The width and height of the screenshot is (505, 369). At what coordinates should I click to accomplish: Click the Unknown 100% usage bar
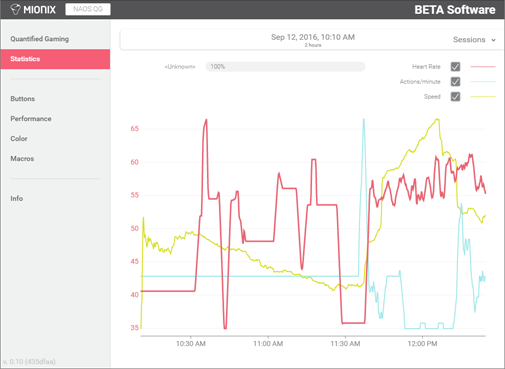pyautogui.click(x=285, y=67)
